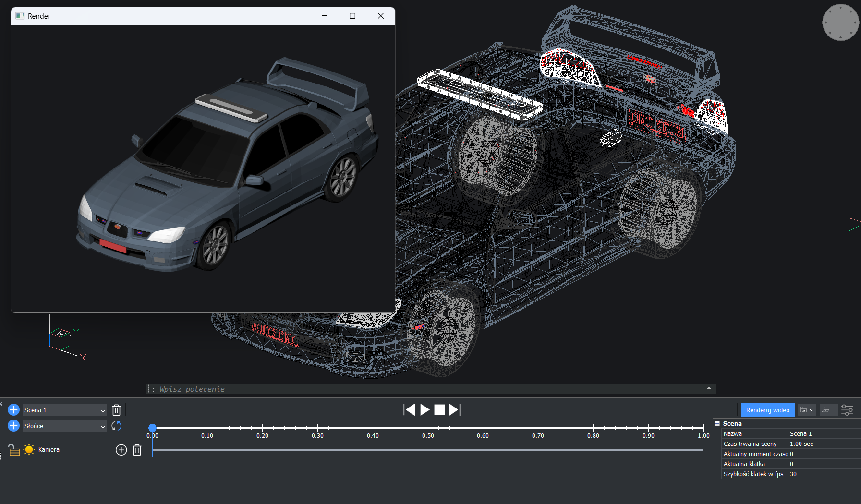Open the animation settings sliders icon
861x504 pixels.
tap(847, 410)
